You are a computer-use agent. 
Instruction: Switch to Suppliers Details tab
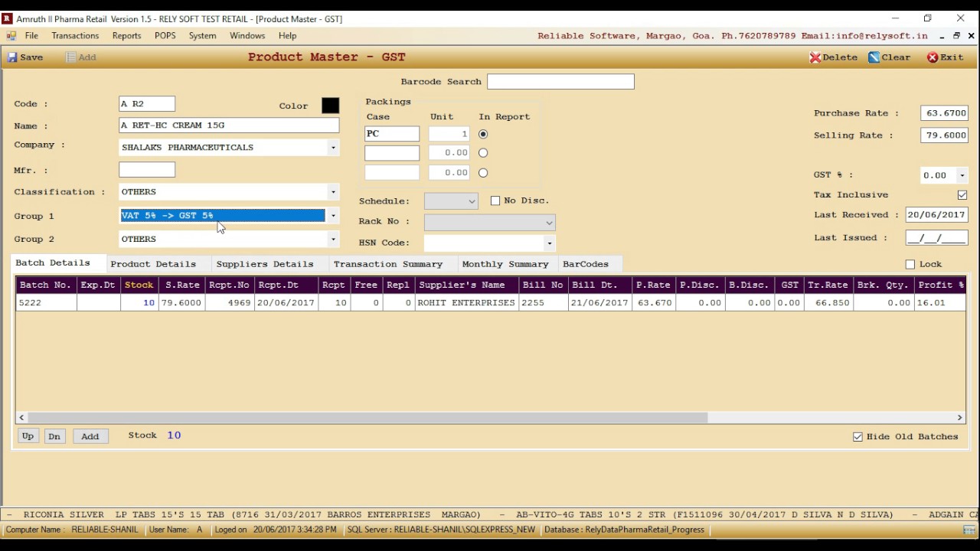(x=265, y=264)
